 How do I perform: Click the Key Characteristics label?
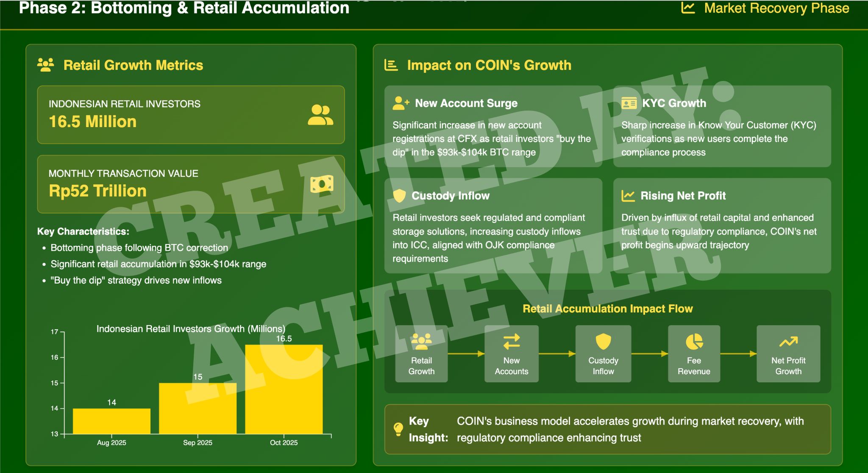click(x=83, y=231)
